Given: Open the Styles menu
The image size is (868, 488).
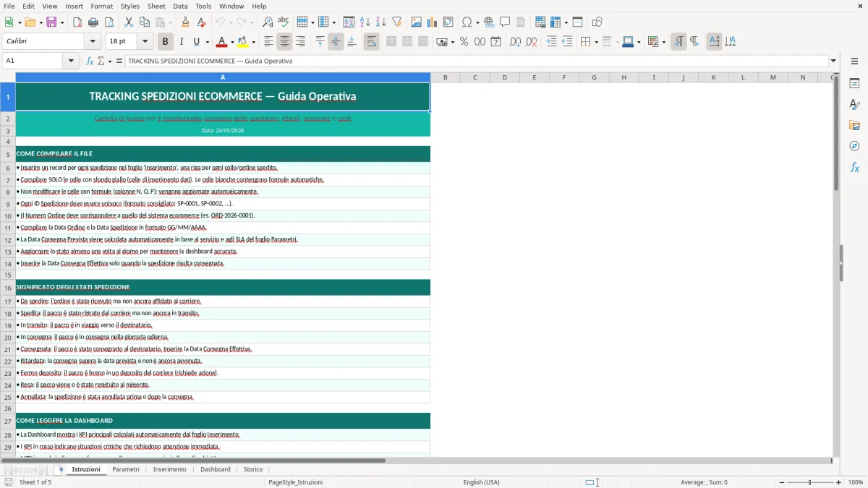Looking at the screenshot, I should click(130, 6).
